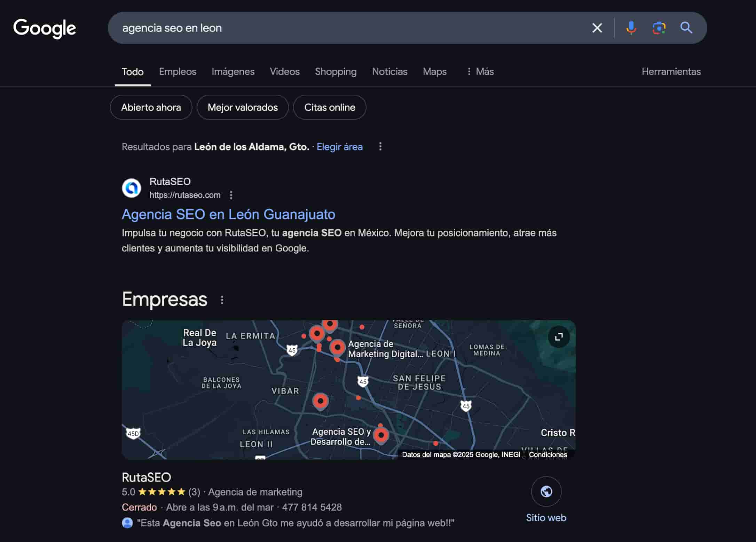Click the magnifying glass search icon
756x542 pixels.
686,28
